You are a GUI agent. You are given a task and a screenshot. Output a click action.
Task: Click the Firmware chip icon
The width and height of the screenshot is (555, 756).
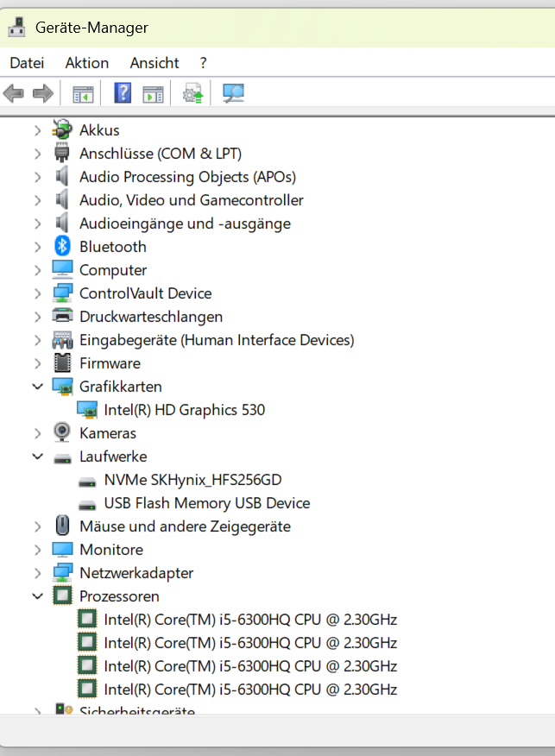click(62, 363)
